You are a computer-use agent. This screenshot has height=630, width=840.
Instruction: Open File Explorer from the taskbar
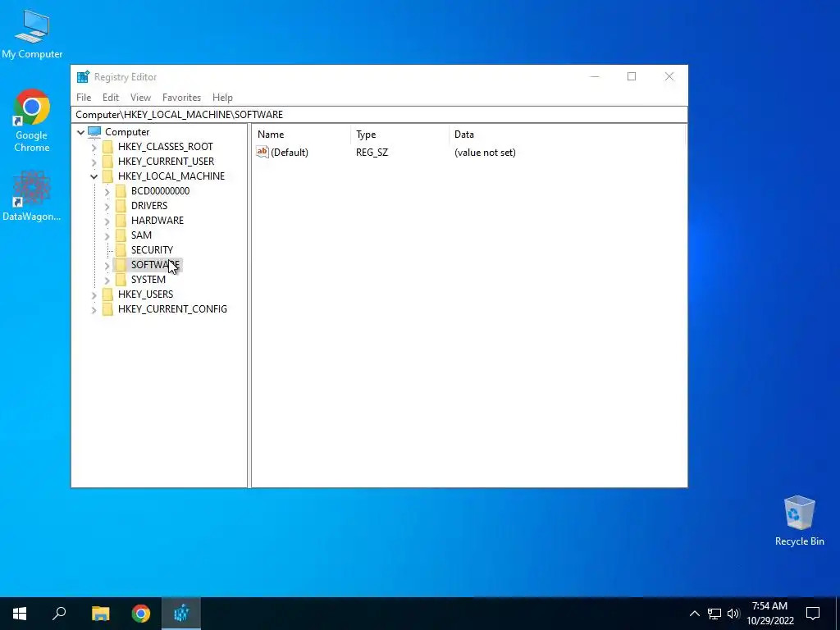(100, 614)
